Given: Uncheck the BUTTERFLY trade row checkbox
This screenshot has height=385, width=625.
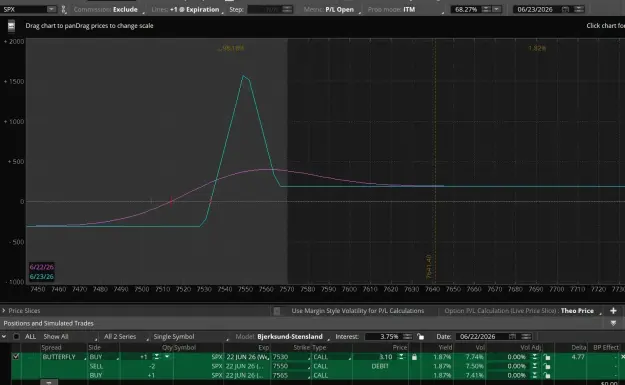Looking at the screenshot, I should pos(16,356).
